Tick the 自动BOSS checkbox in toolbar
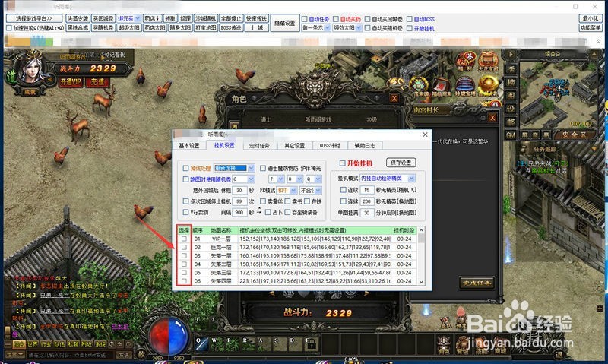Screen dimensions: 608x364 click(409, 19)
